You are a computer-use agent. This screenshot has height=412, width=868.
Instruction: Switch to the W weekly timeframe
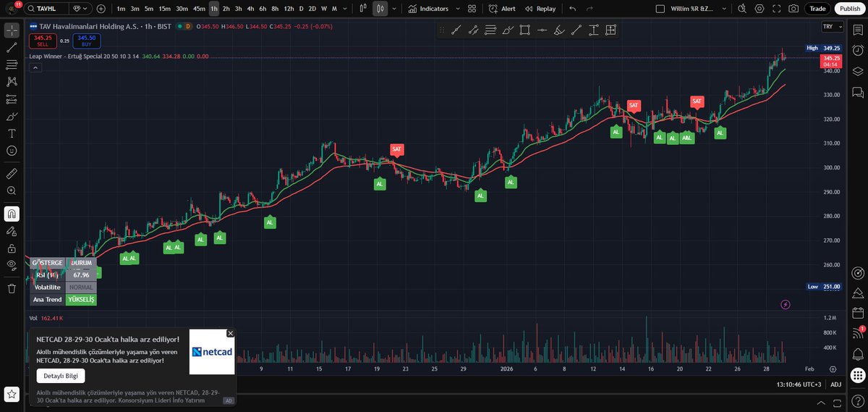[323, 9]
